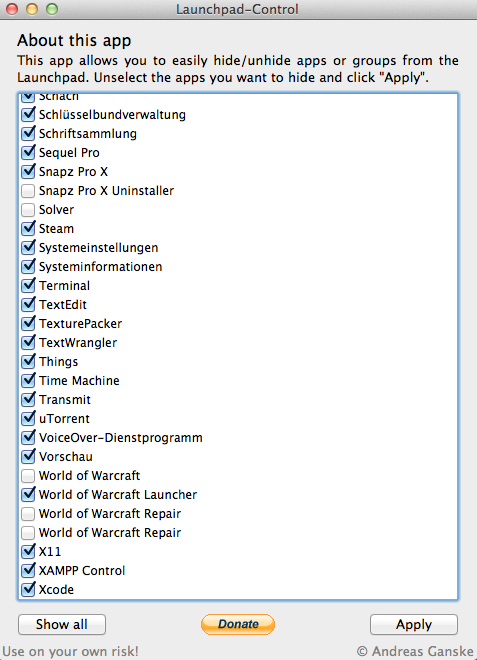
Task: Click the © Andreas Ganske credit
Action: point(415,651)
